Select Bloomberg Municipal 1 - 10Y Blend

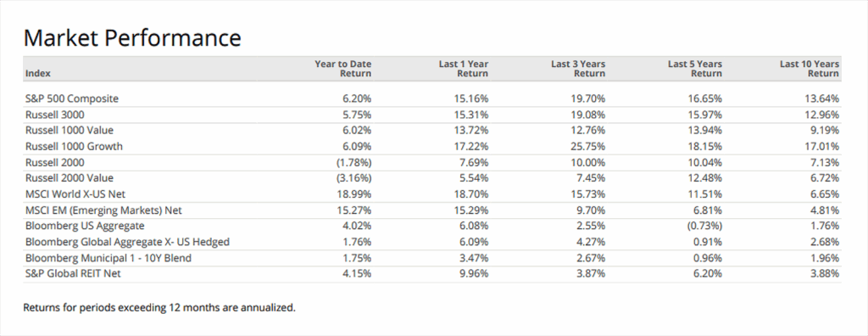108,259
